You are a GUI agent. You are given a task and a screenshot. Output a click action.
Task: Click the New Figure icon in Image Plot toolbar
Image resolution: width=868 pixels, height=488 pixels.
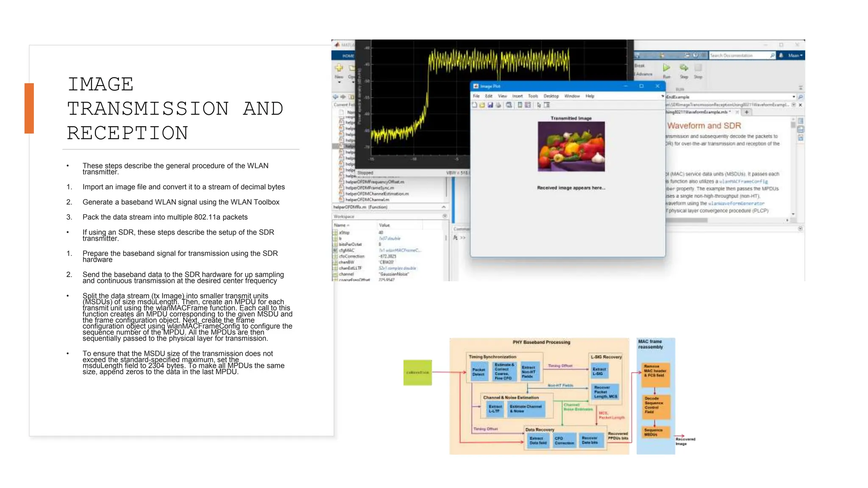[x=475, y=105]
